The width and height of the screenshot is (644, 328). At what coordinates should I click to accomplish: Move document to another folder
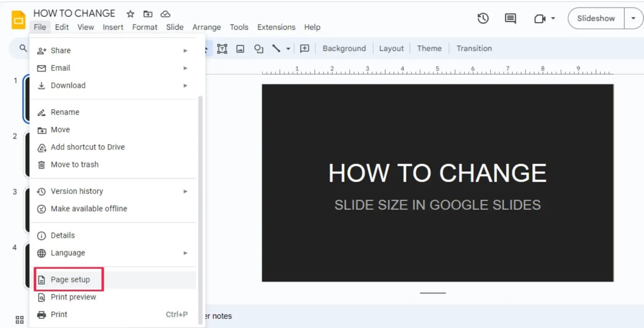pos(148,14)
